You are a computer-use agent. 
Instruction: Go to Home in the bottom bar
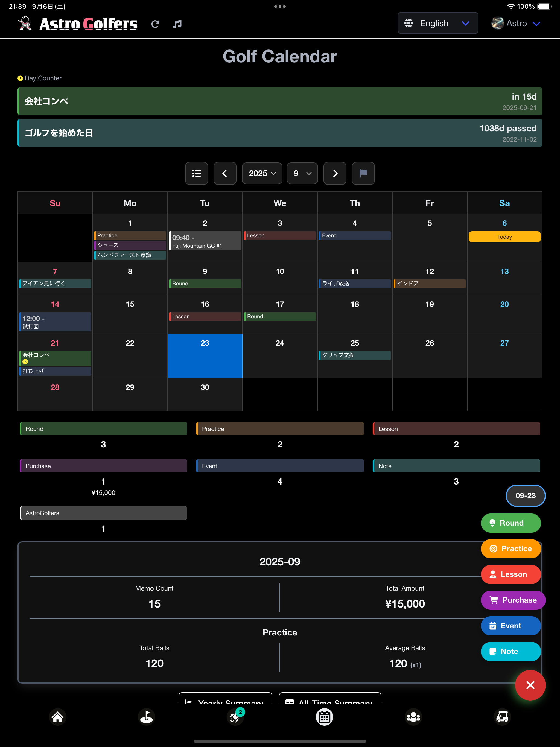pos(57,717)
